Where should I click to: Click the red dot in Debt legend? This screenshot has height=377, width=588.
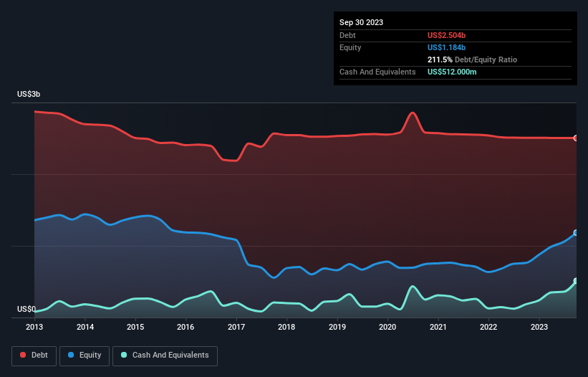click(x=24, y=355)
